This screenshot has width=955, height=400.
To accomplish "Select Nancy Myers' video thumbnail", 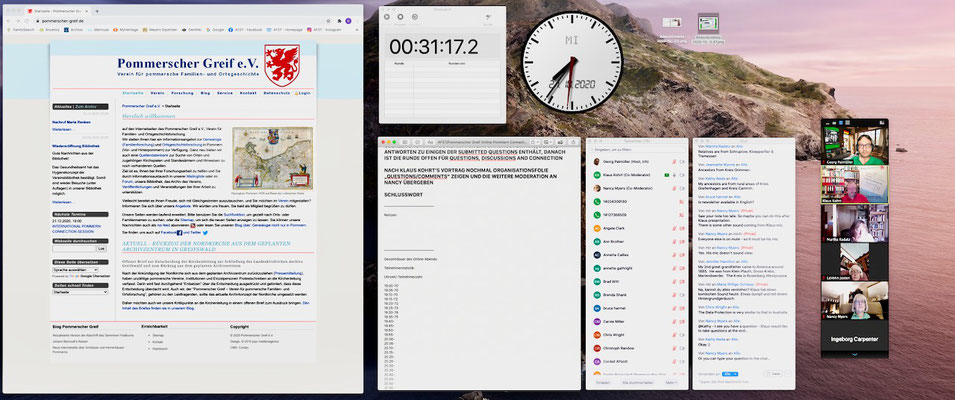I will 855,300.
